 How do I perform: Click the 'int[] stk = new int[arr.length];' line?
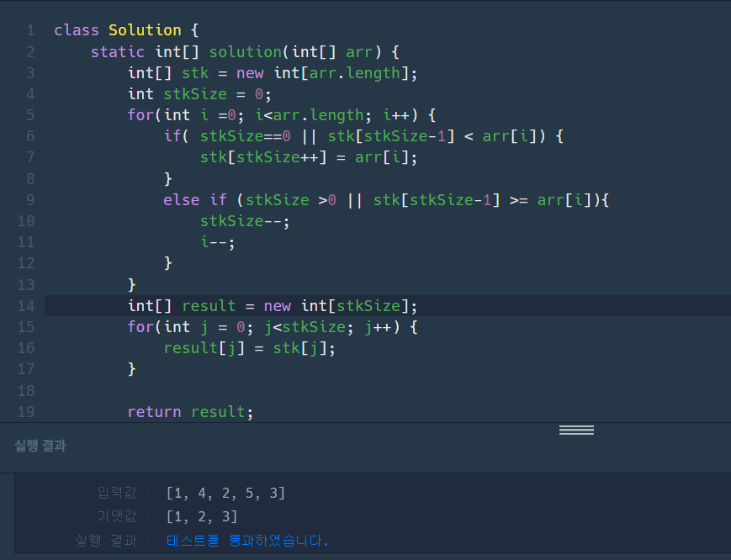click(x=273, y=73)
